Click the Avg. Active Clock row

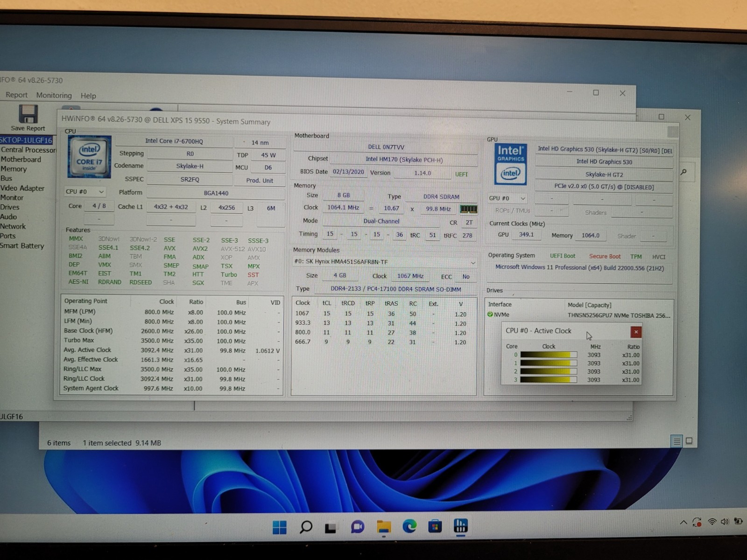pos(172,350)
